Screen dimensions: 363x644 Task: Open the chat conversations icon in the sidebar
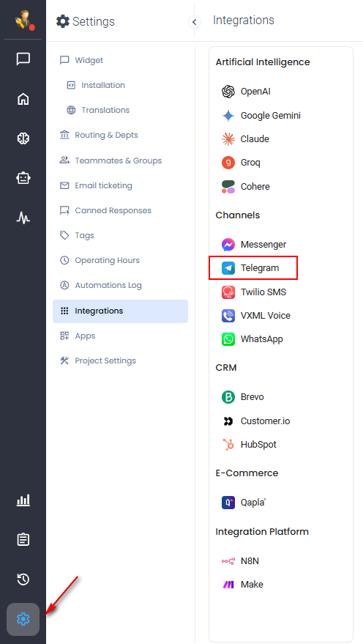pos(23,59)
